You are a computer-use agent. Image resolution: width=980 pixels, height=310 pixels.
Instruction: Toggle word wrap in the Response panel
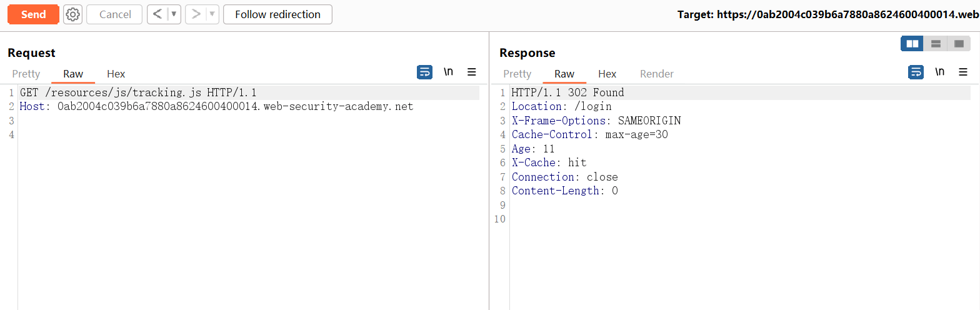[916, 72]
